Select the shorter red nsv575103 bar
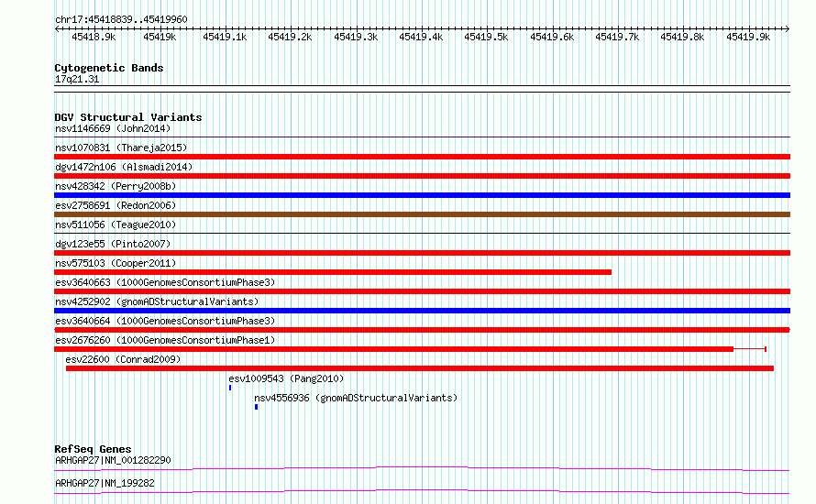This screenshot has height=504, width=816. click(333, 272)
